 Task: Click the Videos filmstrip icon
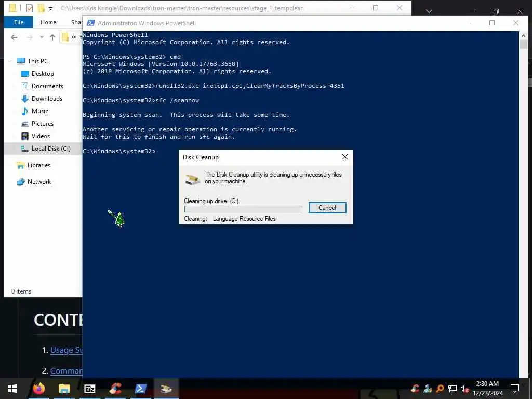[25, 136]
